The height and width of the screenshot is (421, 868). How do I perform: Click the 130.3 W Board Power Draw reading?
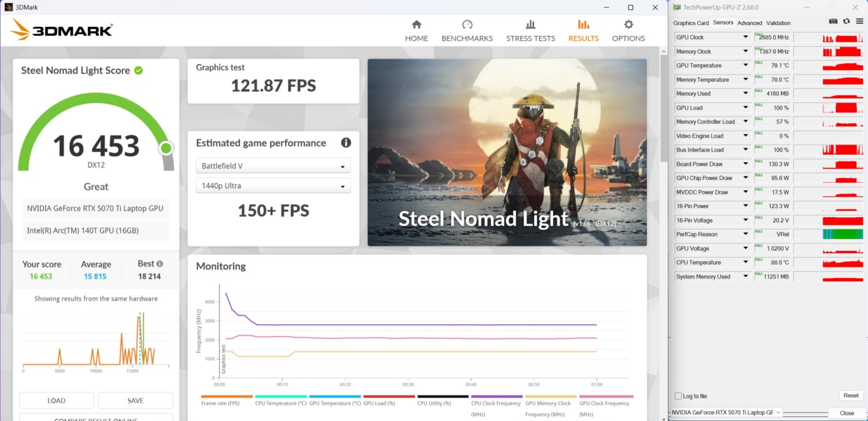(777, 164)
